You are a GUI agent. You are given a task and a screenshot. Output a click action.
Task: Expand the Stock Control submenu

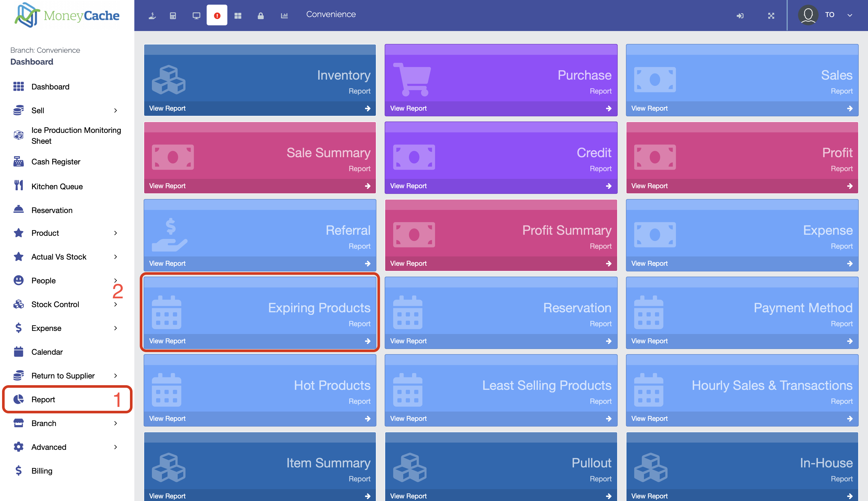[115, 304]
